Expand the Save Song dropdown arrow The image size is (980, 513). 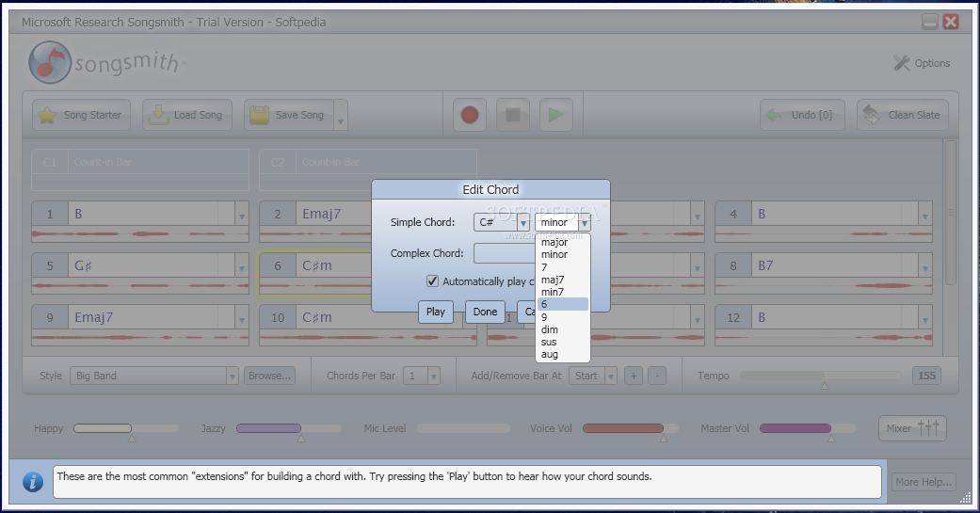pyautogui.click(x=341, y=116)
